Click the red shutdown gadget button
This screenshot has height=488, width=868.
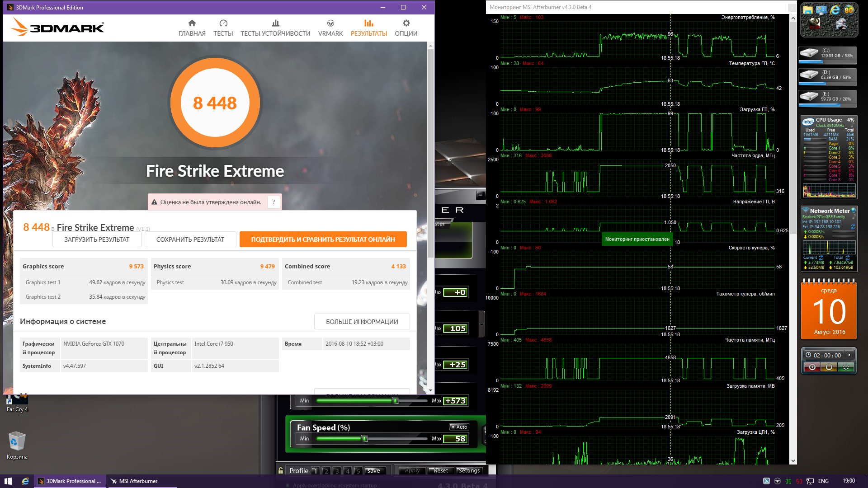click(x=812, y=367)
